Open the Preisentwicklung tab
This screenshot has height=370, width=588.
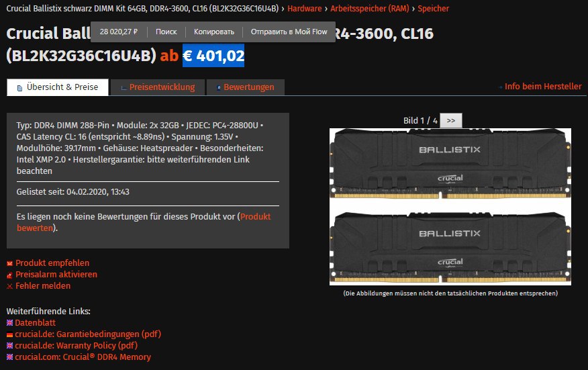click(158, 87)
